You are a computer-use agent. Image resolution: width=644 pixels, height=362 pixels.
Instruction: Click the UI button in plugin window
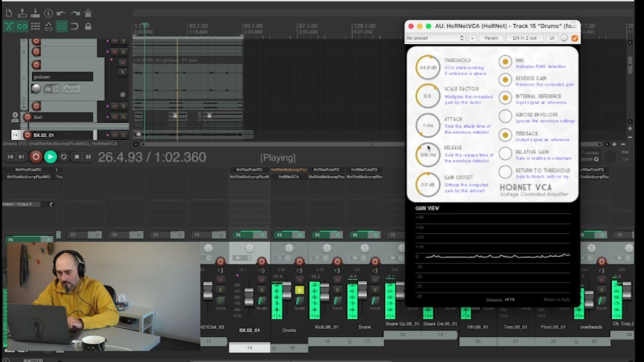click(552, 38)
